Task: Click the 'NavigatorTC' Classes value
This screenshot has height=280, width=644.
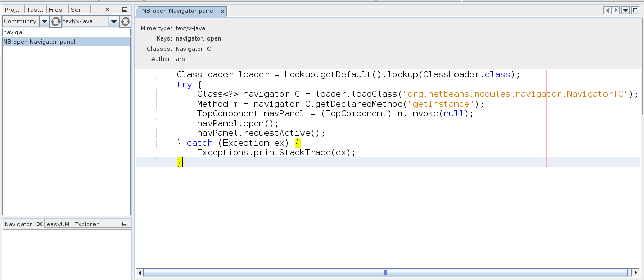Action: point(193,49)
